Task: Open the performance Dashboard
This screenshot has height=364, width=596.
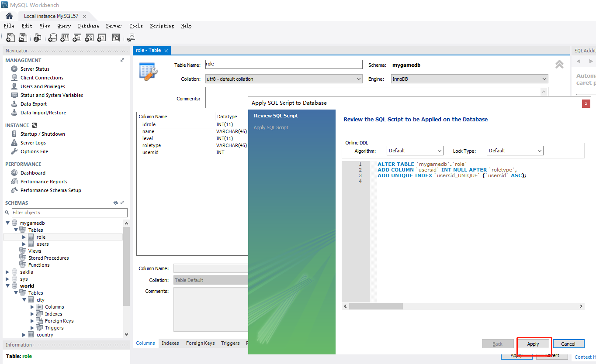Action: pyautogui.click(x=33, y=173)
